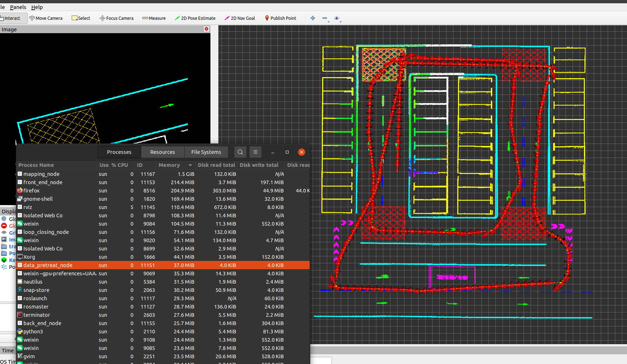Open the Help menu
The width and height of the screenshot is (627, 364).
click(37, 7)
